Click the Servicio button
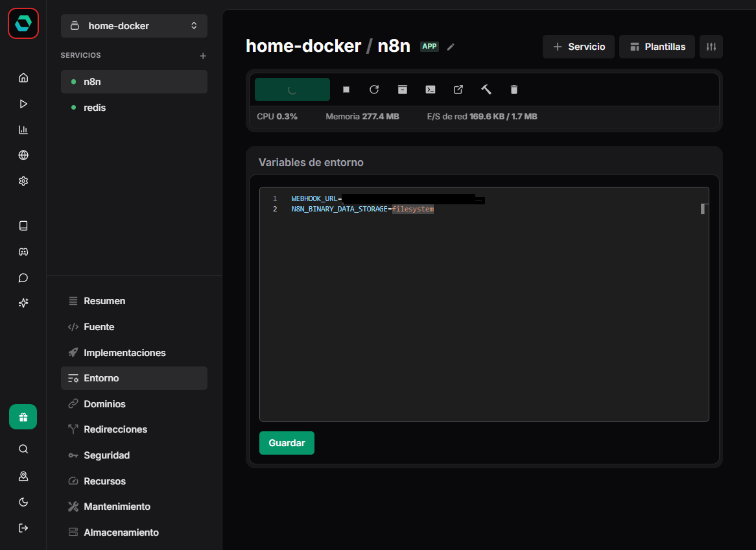Viewport: 756px width, 550px height. point(578,47)
